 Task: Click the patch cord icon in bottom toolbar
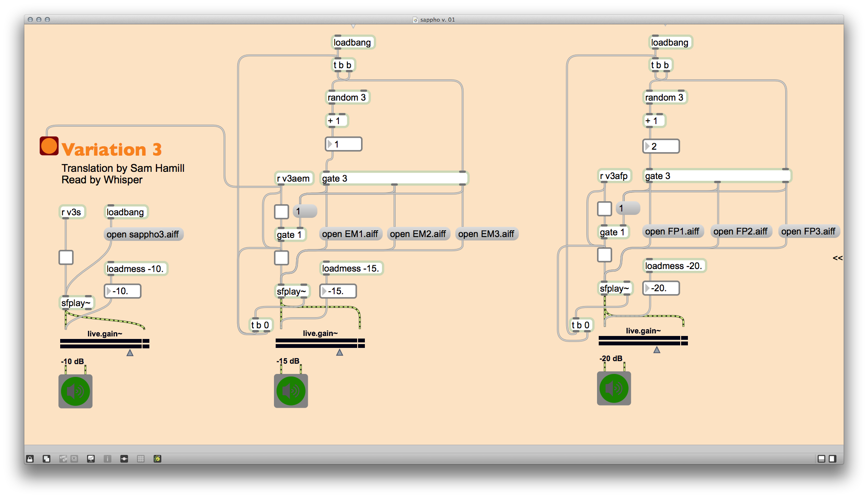click(124, 459)
